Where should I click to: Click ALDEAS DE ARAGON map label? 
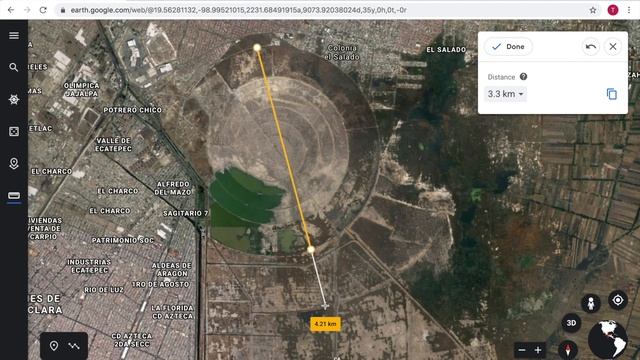point(172,269)
